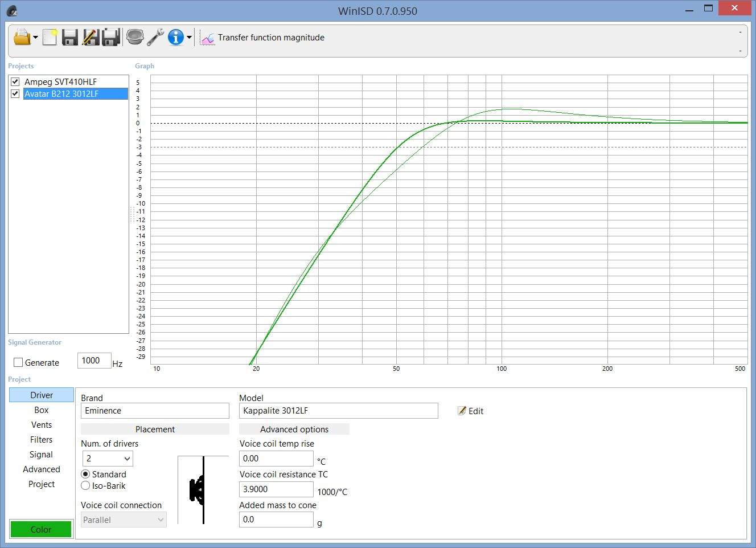Switch to the Signal tab
The height and width of the screenshot is (548, 756).
coord(42,454)
